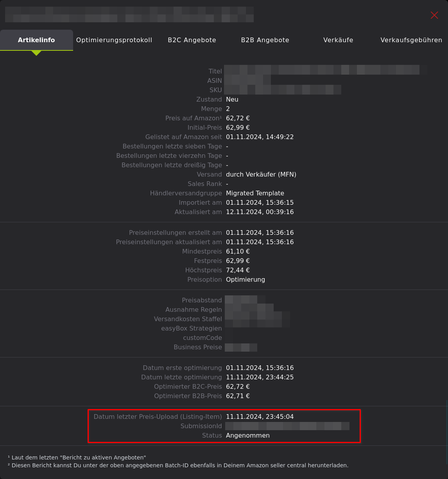Click the "Business Preise" label
Image resolution: width=448 pixels, height=479 pixels.
198,347
